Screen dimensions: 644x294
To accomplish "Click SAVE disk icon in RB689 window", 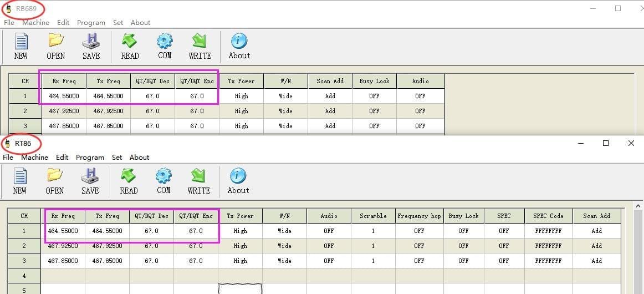I will 91,41.
